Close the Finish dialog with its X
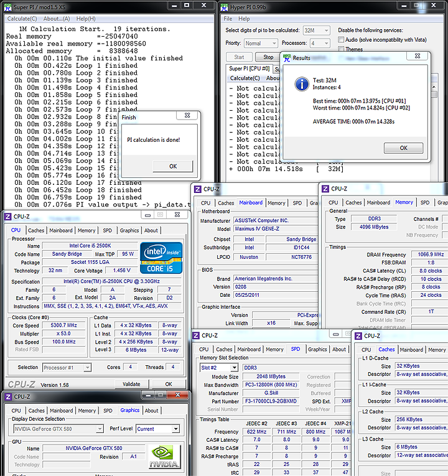Screen dimensions: 448x476 click(x=187, y=115)
